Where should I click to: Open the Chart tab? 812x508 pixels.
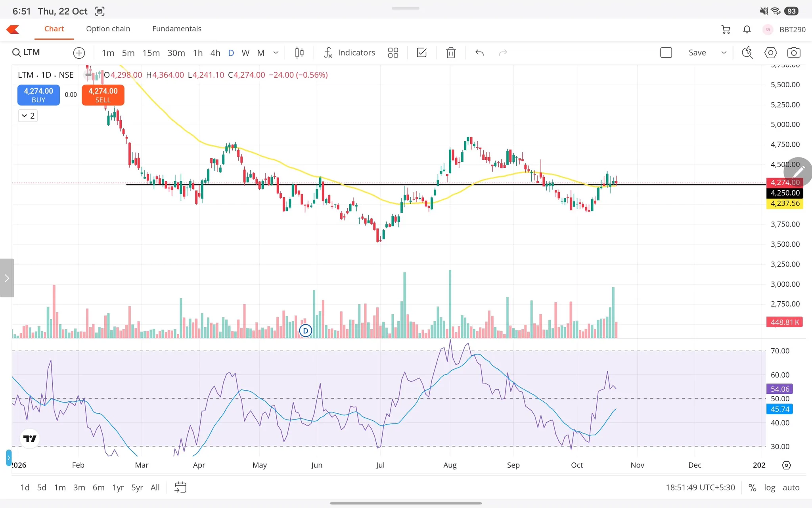[54, 29]
